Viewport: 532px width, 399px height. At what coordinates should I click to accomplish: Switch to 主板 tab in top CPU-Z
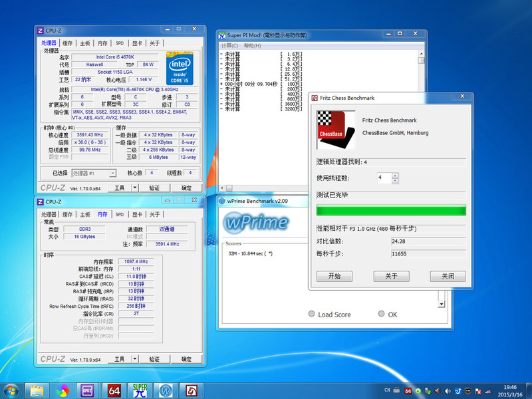click(85, 43)
